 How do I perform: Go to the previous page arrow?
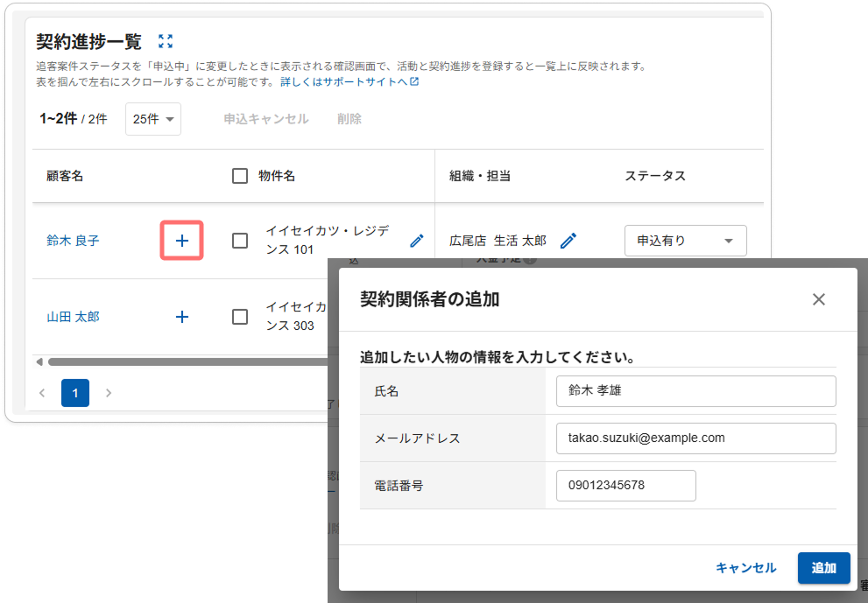[42, 393]
